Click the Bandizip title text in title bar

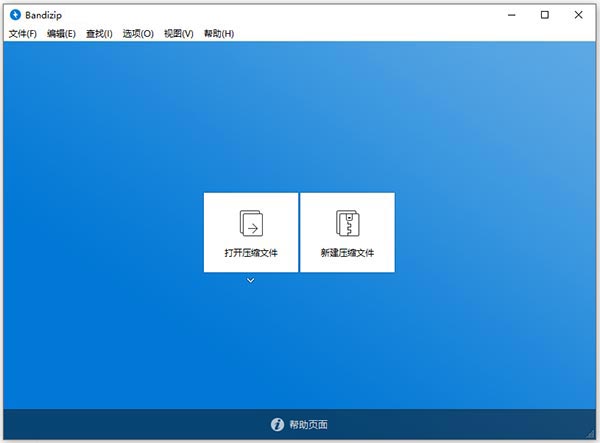click(x=47, y=15)
